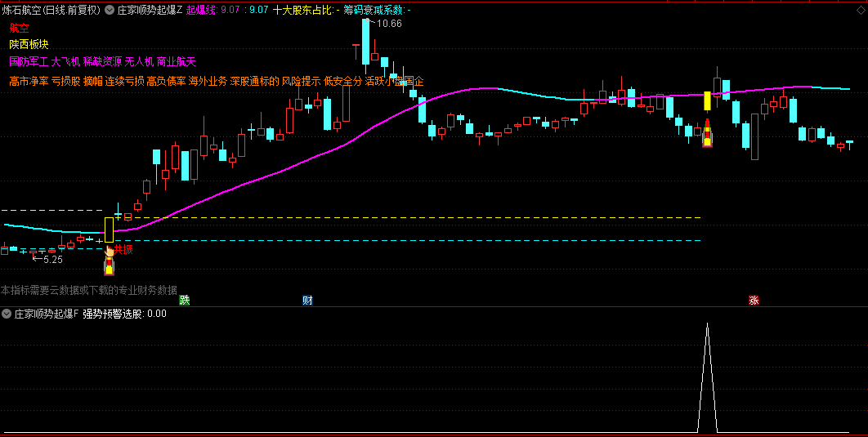
Task: Click the 10.66 high price label
Action: pos(389,23)
